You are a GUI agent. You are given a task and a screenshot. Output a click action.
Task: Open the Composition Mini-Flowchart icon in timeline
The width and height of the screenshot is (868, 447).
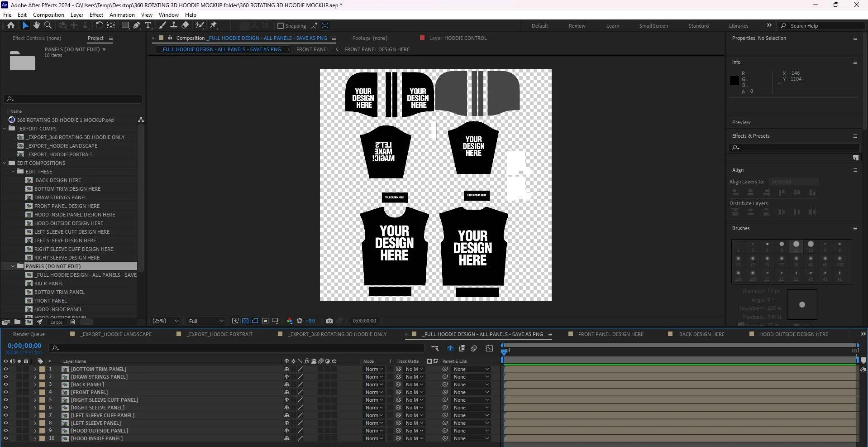(435, 348)
